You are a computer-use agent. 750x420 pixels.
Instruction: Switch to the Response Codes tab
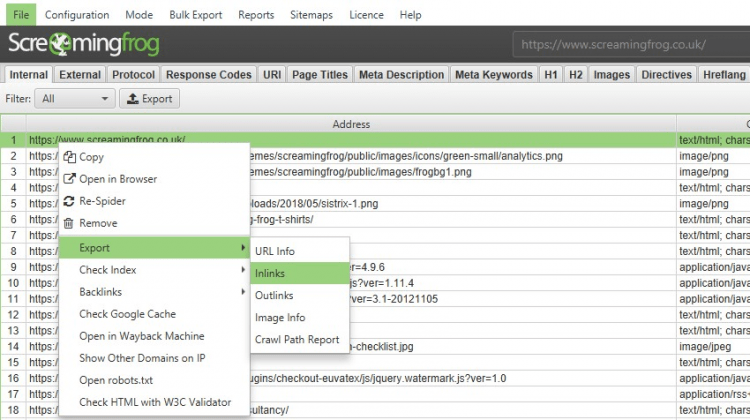tap(208, 75)
